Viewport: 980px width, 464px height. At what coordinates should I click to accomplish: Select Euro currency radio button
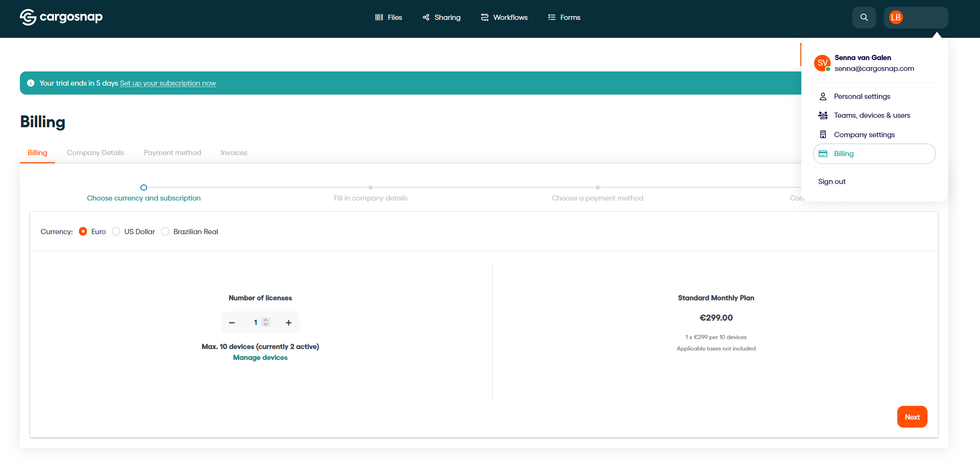tap(83, 232)
